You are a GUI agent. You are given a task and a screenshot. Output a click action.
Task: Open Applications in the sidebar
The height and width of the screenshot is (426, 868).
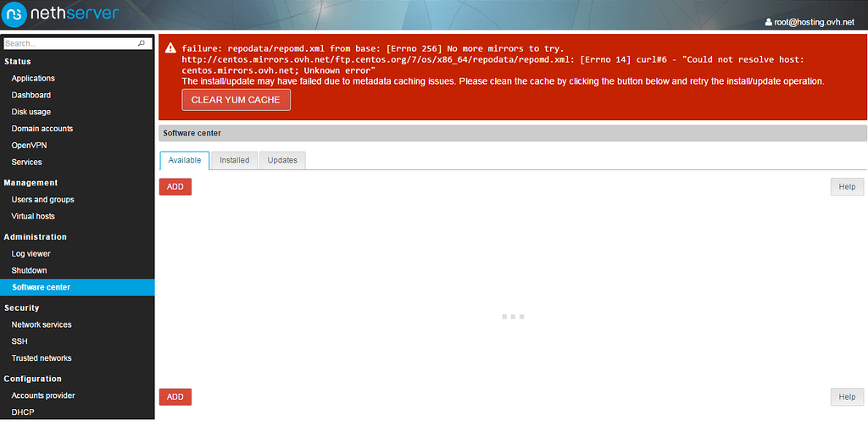tap(33, 79)
